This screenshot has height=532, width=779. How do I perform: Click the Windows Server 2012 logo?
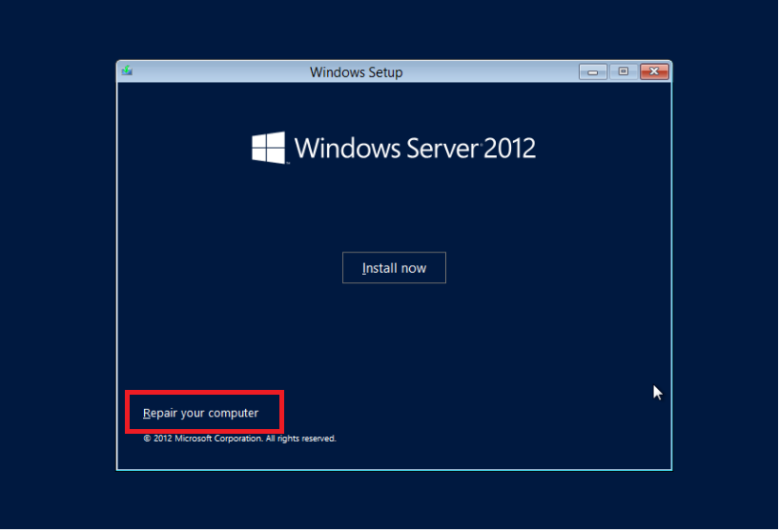coord(394,148)
